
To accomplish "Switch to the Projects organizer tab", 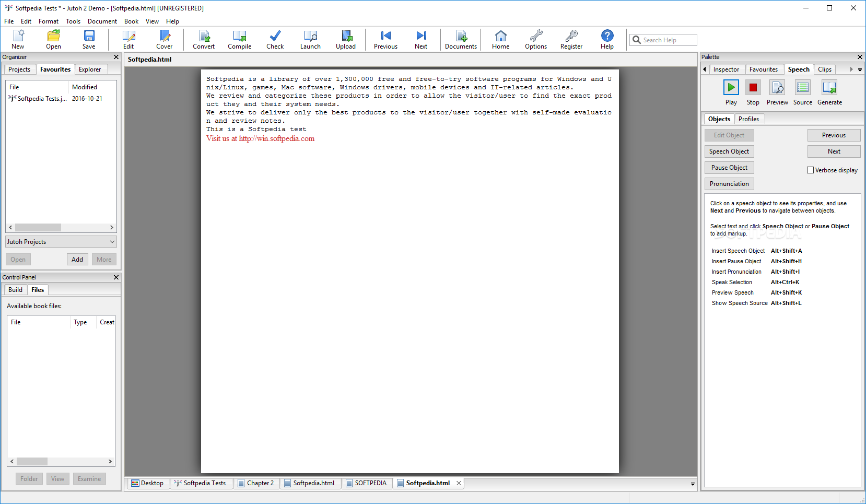I will coord(19,69).
